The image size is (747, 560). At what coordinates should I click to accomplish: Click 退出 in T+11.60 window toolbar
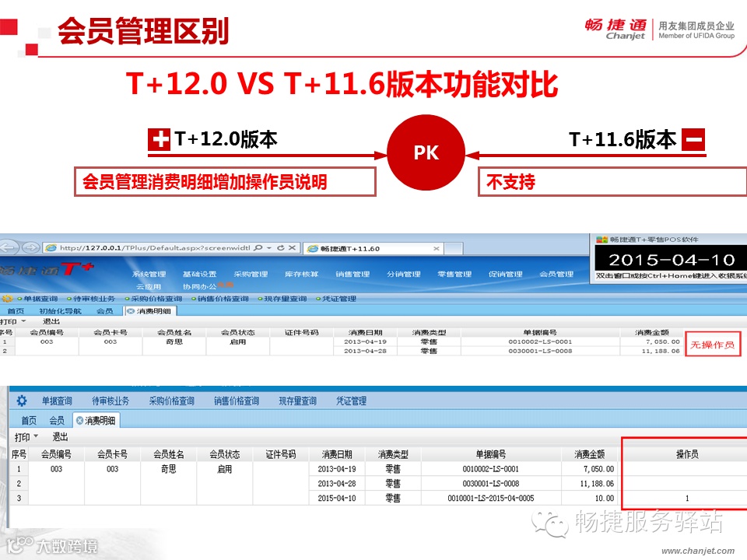(x=51, y=322)
